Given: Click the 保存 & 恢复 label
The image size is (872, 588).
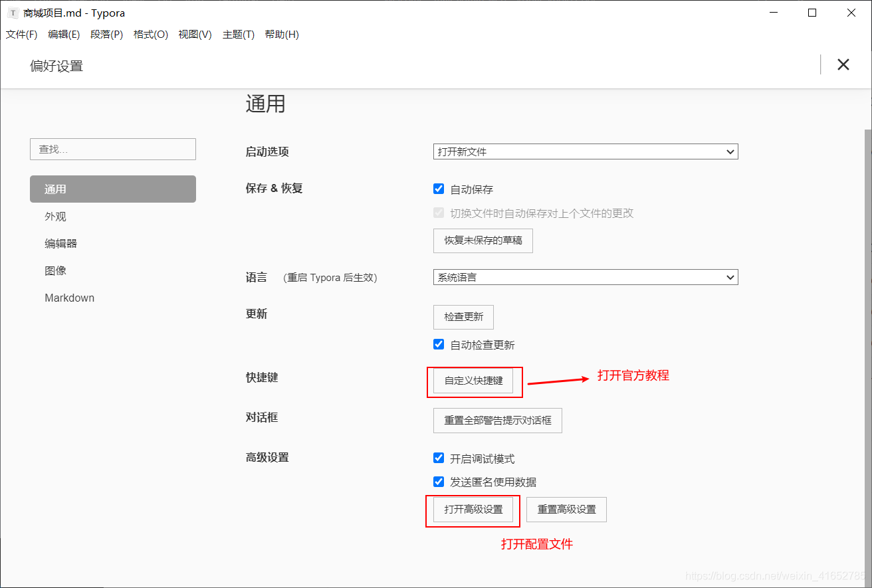Looking at the screenshot, I should coord(274,188).
